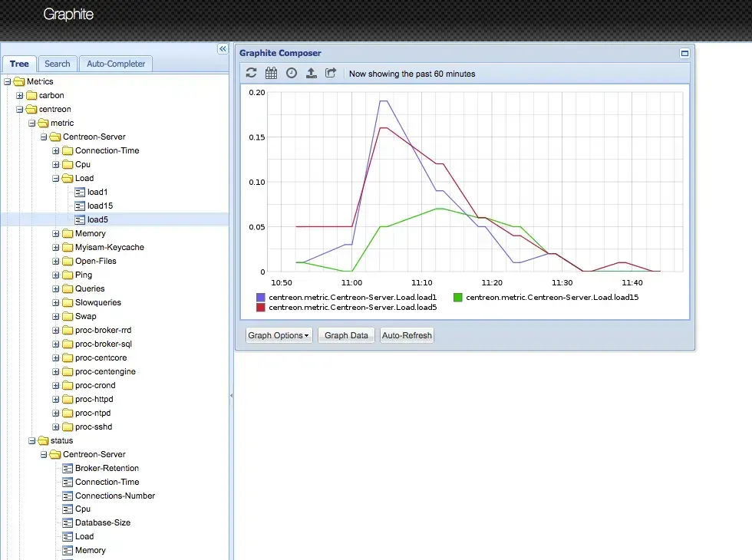Screen dimensions: 752x560
Task: Click the Broker-Retention leaf icon
Action: pos(68,469)
